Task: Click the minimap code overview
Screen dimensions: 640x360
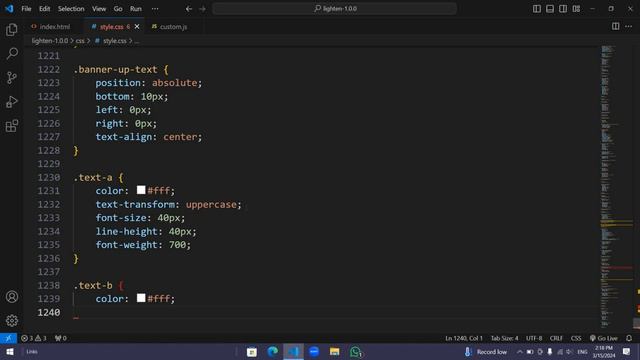Action: (x=616, y=187)
